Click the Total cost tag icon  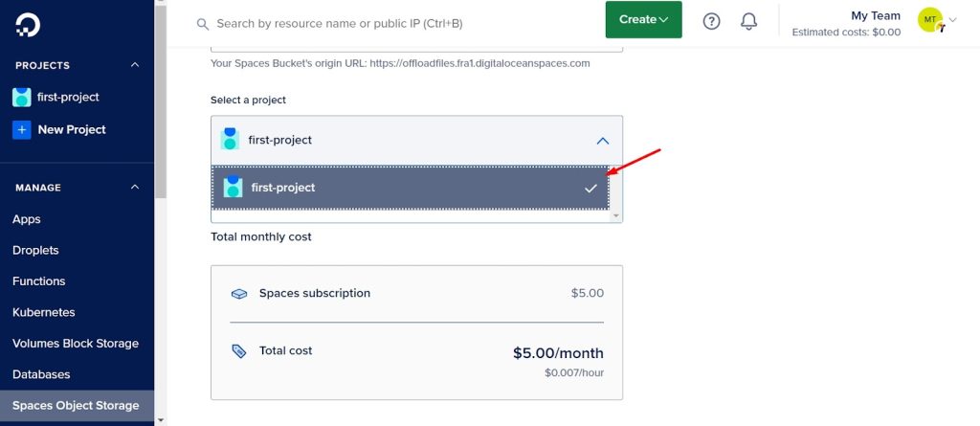pyautogui.click(x=238, y=351)
